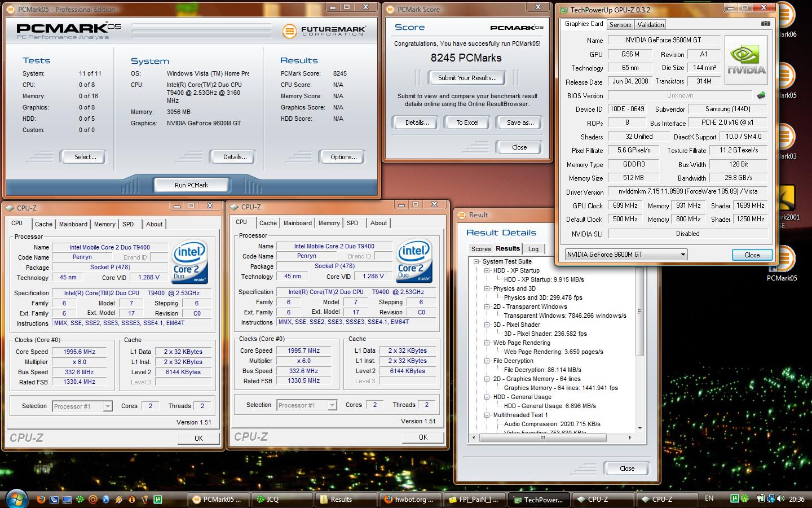Click GPU-Z Name field NVIDIA GeForce 9600M GT
Screen dimensions: 812x508
(664, 40)
